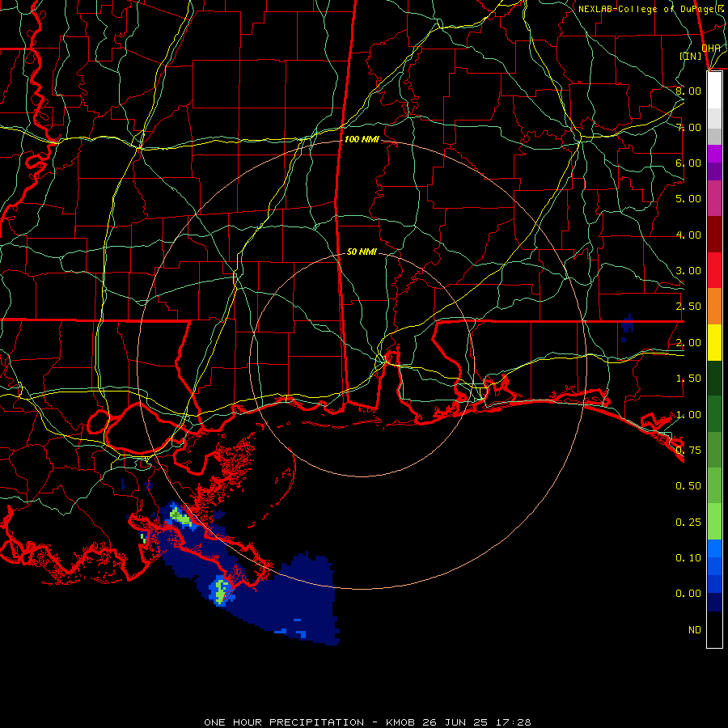Click the large navy precipitation area offshore

[x=297, y=599]
